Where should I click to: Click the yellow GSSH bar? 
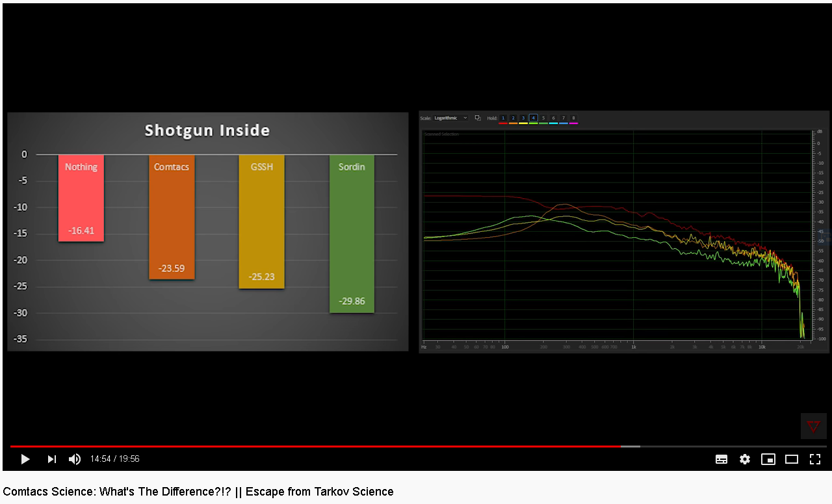click(x=262, y=221)
